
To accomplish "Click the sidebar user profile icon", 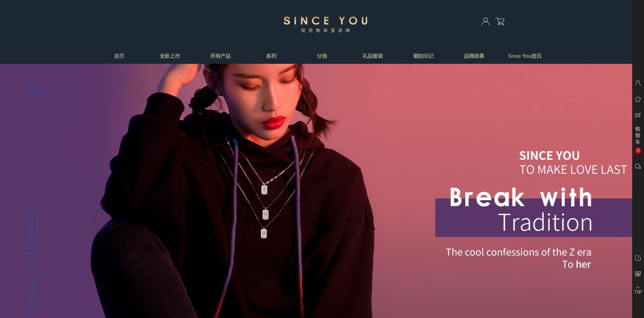I will click(638, 83).
